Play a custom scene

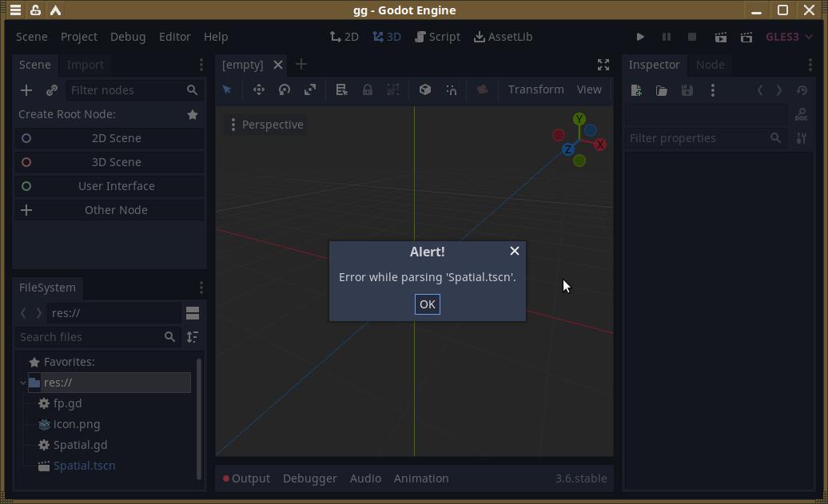click(x=746, y=37)
